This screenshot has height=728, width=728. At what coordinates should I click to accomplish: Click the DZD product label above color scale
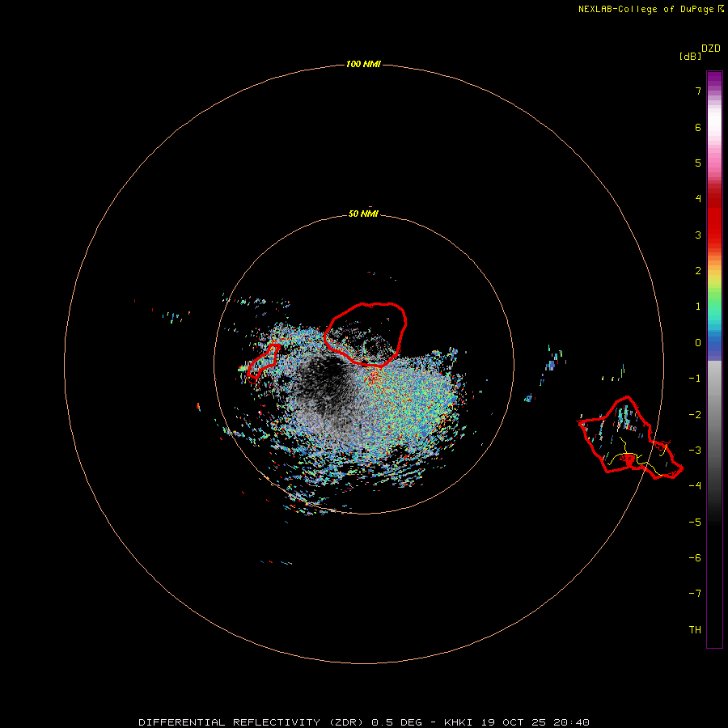[x=711, y=49]
